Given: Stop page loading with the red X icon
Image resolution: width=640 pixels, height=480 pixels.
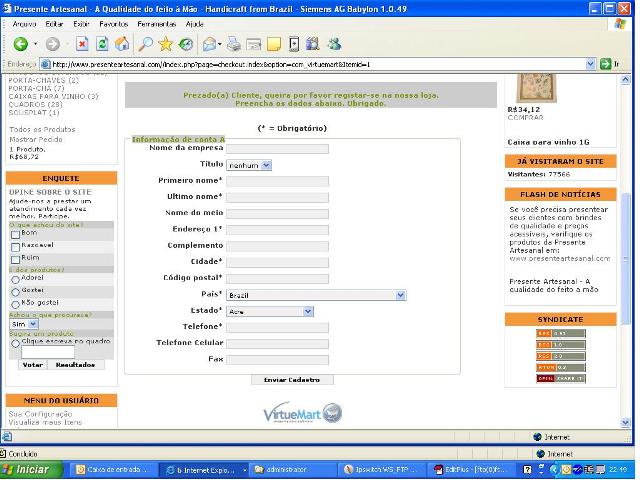Looking at the screenshot, I should pos(82,44).
